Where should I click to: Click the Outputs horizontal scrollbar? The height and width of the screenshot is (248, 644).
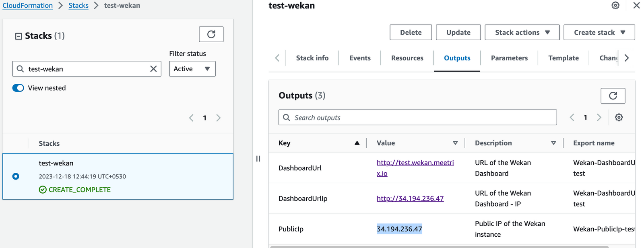[x=439, y=247]
